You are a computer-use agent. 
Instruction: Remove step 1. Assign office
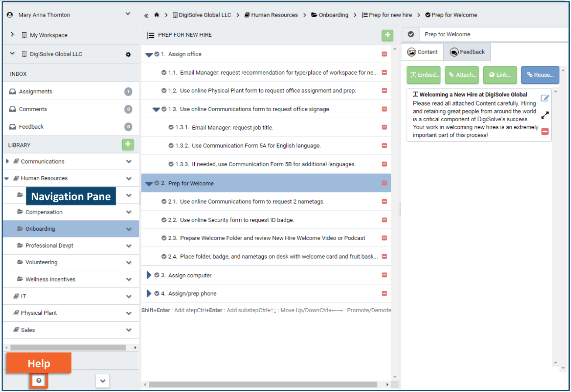(x=384, y=54)
